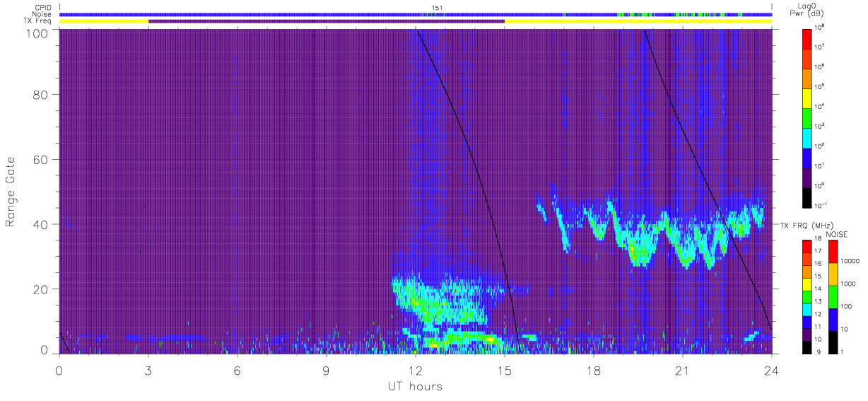The width and height of the screenshot is (868, 401).
Task: Click the power scale label with exponent 4
Action: [820, 106]
